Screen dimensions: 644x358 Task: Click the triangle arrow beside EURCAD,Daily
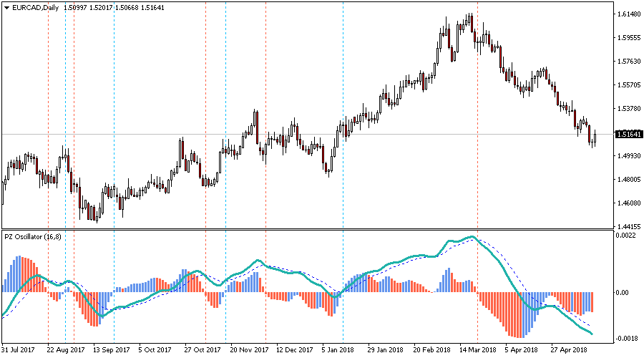[x=6, y=7]
